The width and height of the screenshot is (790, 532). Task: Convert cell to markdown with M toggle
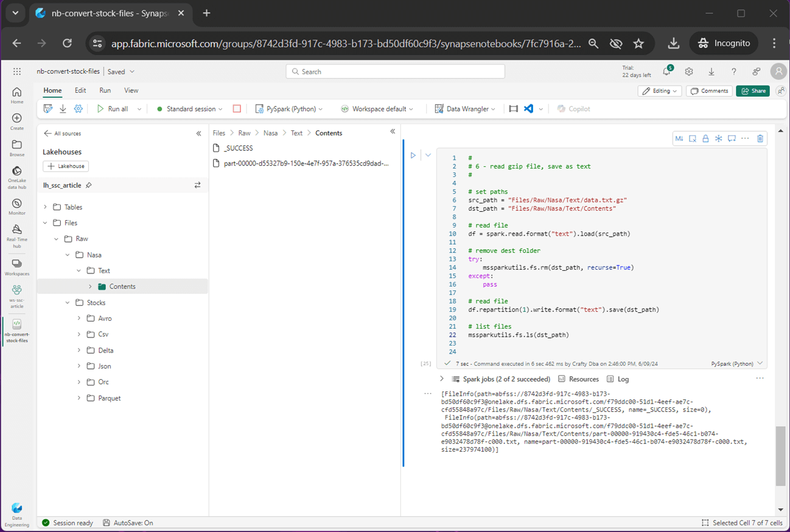pyautogui.click(x=679, y=139)
